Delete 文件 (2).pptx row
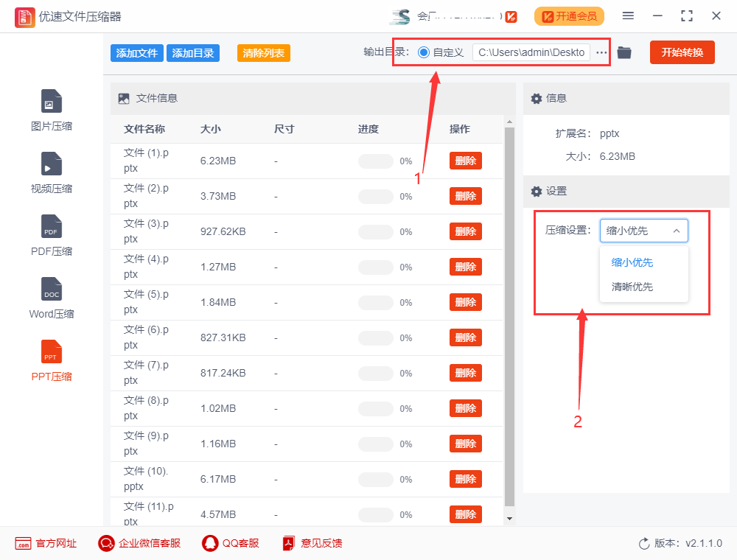 click(466, 196)
